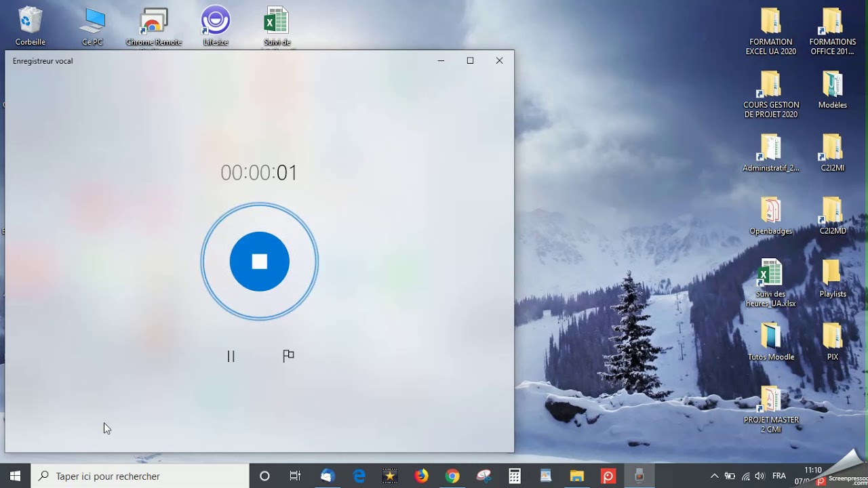Select the C2I2MI folder

coord(832,152)
